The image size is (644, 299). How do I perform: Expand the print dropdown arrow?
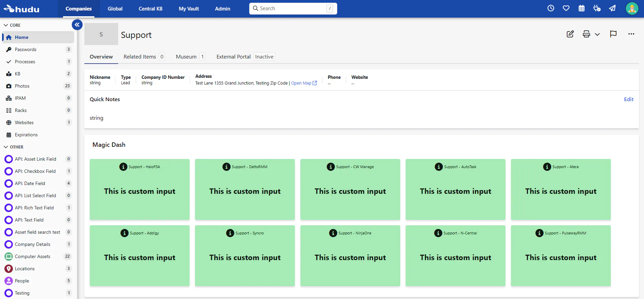tap(597, 34)
